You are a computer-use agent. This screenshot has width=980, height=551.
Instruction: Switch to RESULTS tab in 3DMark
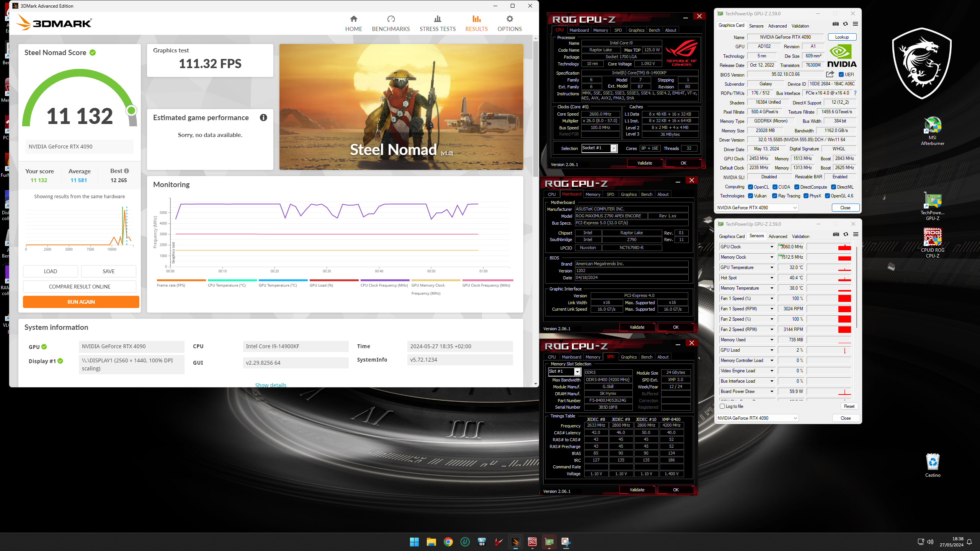pos(476,23)
